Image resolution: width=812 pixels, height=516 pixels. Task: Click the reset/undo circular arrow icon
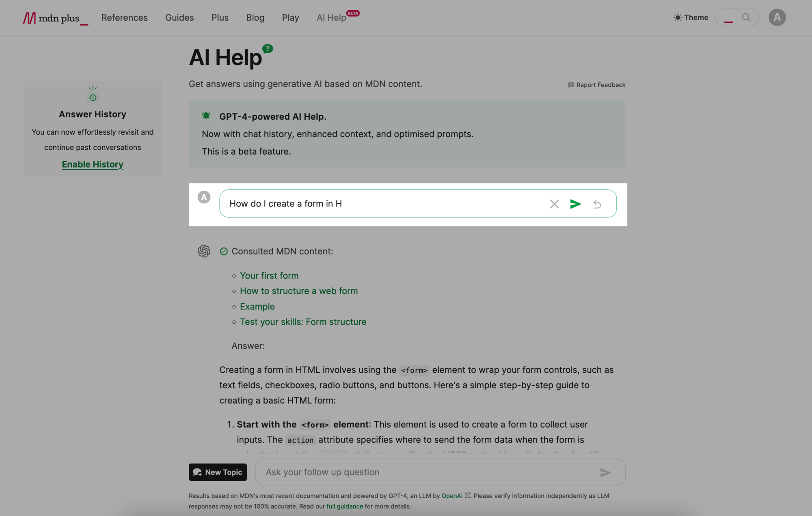[597, 204]
